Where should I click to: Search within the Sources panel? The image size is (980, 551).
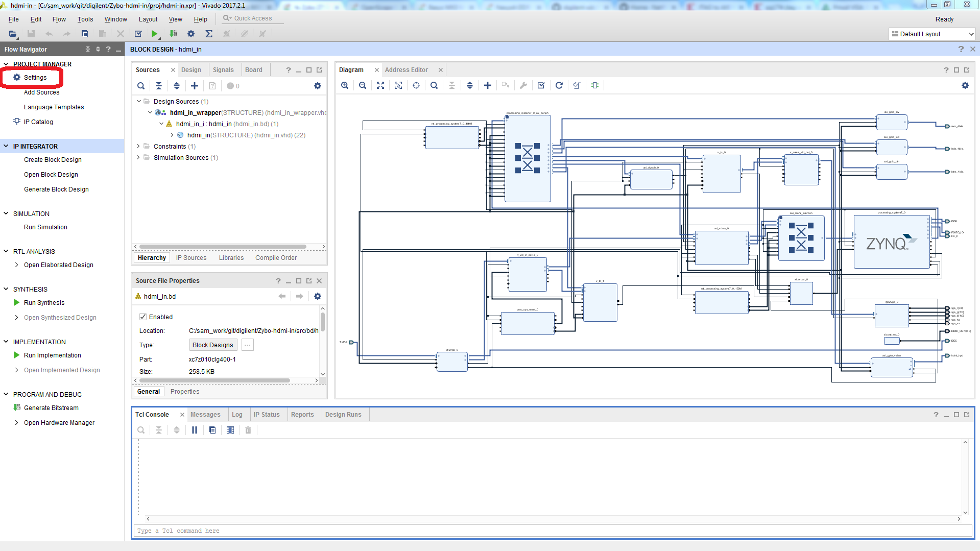pyautogui.click(x=141, y=86)
